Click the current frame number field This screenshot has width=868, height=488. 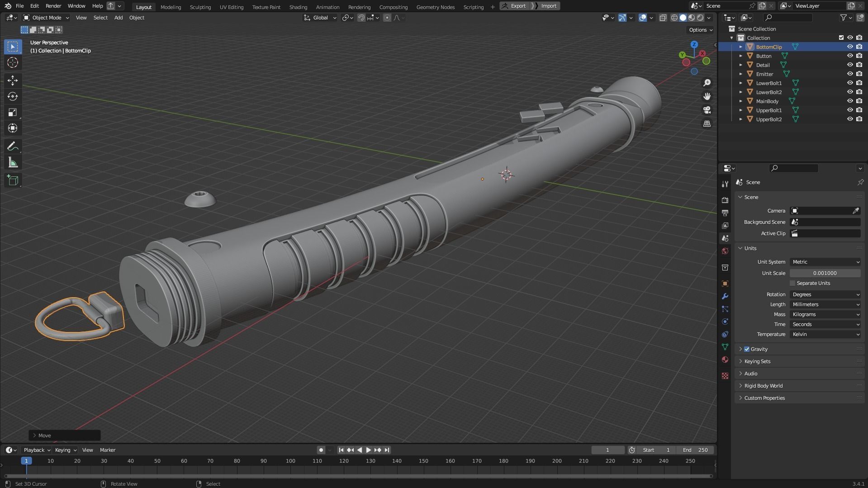607,450
